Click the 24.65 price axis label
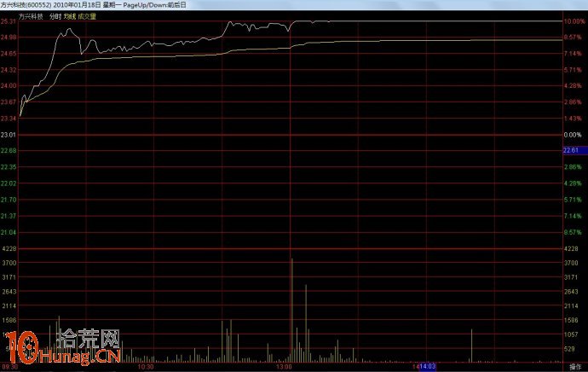 (x=9, y=54)
